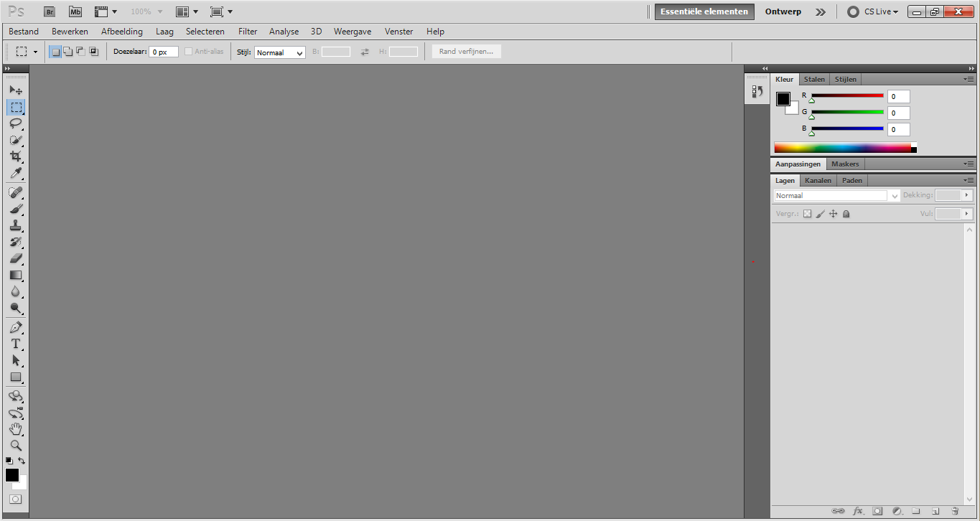Open the Afbeelding menu
The width and height of the screenshot is (980, 521).
[x=122, y=32]
